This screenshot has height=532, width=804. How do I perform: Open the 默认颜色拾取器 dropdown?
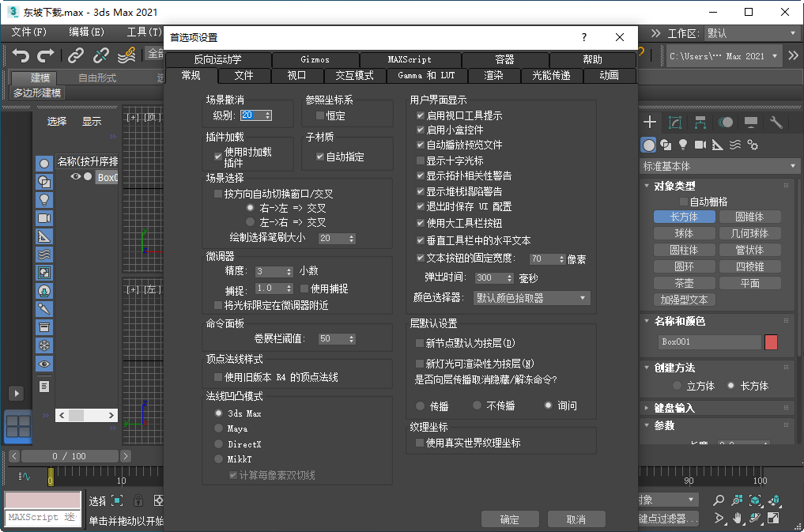[x=531, y=298]
